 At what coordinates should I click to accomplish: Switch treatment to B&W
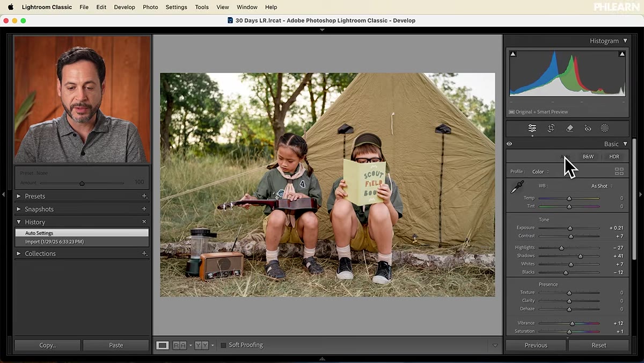tap(588, 157)
